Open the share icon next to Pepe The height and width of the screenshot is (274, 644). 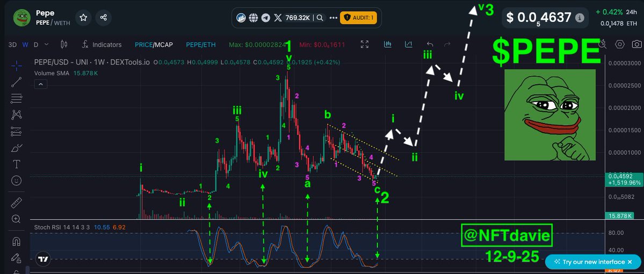[104, 18]
